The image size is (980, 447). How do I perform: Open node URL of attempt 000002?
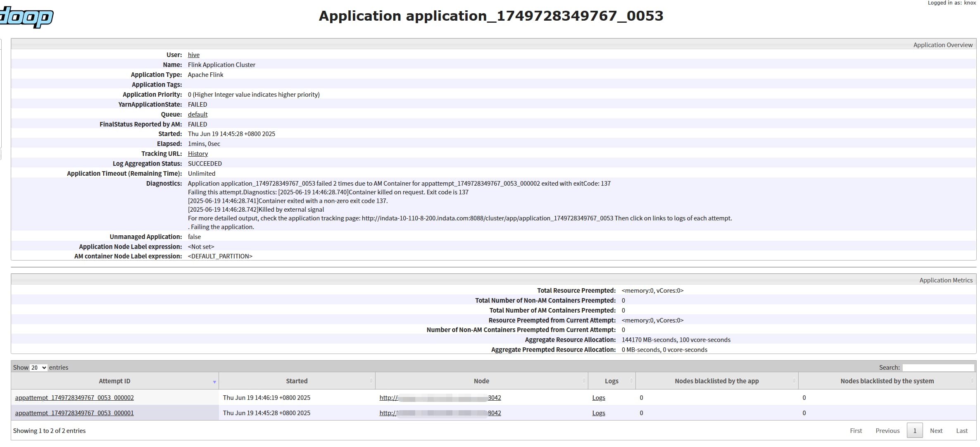click(x=440, y=398)
